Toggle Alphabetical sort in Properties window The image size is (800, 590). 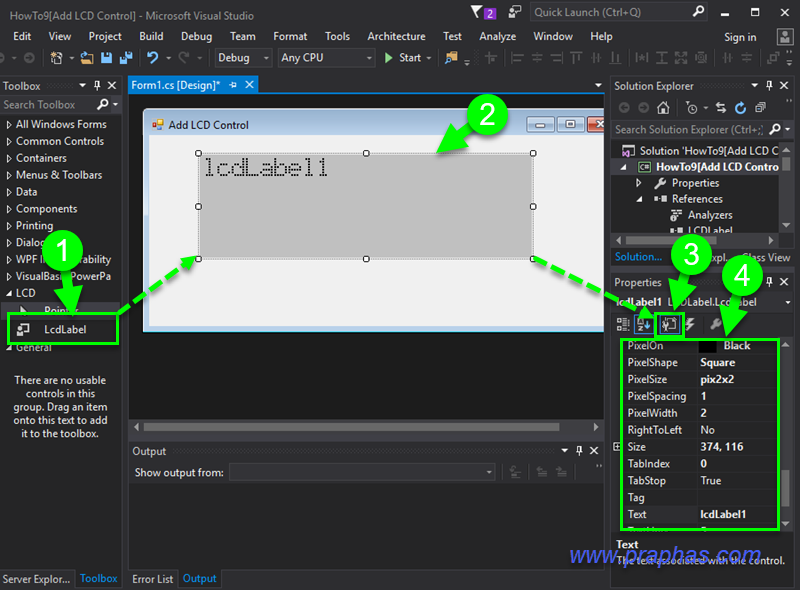point(644,324)
